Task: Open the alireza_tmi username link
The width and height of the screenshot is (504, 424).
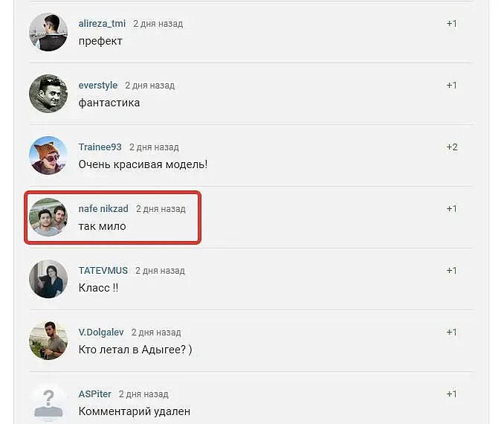Action: tap(102, 24)
